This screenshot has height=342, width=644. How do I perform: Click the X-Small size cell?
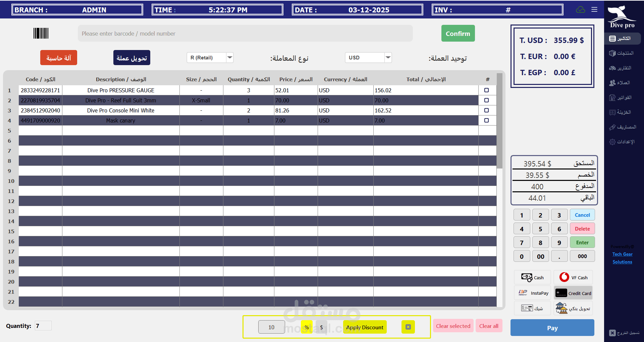pos(201,100)
